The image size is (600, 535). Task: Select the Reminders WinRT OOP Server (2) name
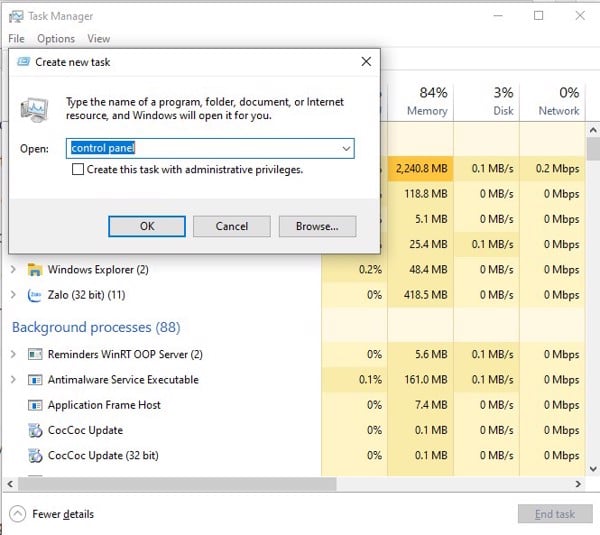tap(125, 354)
